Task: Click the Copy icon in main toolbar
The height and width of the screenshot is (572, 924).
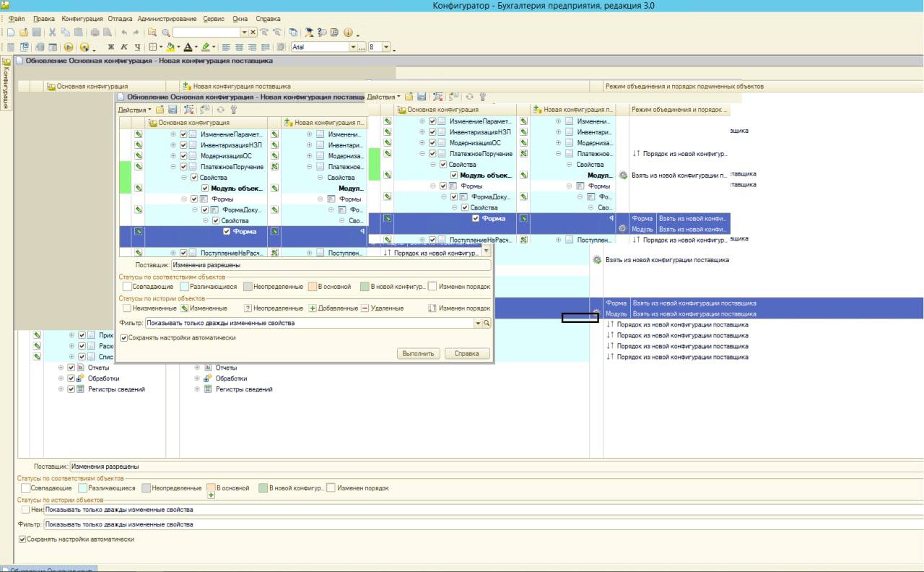Action: click(65, 32)
